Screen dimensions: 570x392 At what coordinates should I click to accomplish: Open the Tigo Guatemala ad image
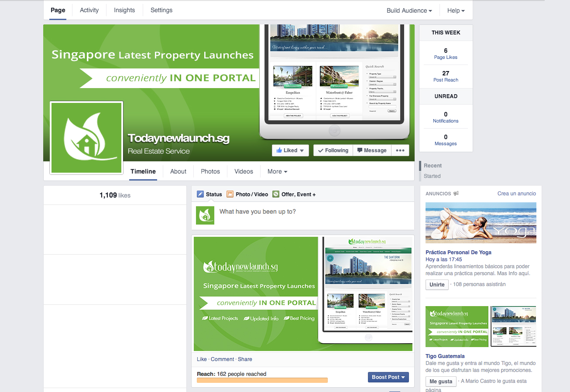click(x=481, y=327)
